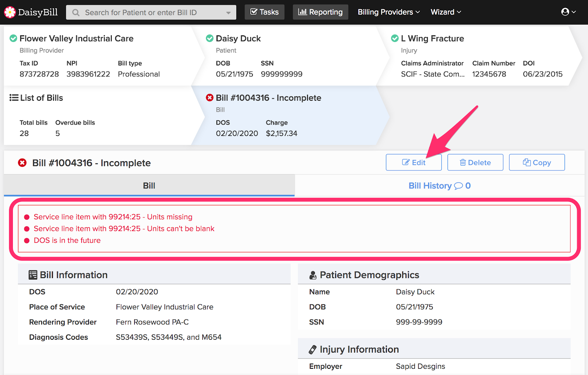
Task: Click the Patient Demographics person icon
Action: coord(313,275)
